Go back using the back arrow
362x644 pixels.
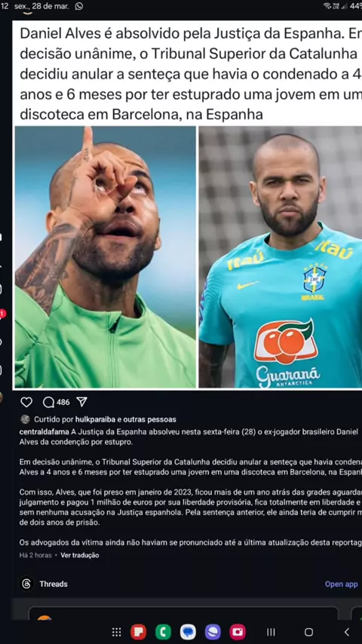(347, 632)
